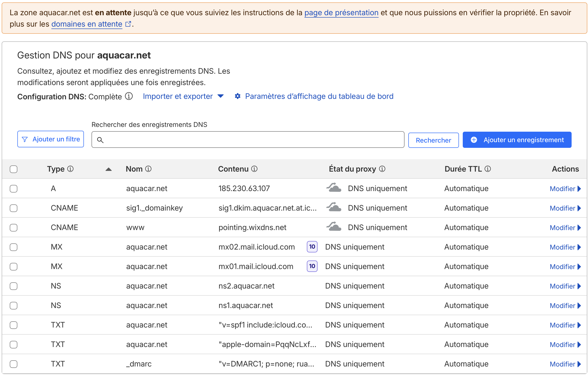Click Ajouter un enregistrement button
588x376 pixels.
coord(517,140)
